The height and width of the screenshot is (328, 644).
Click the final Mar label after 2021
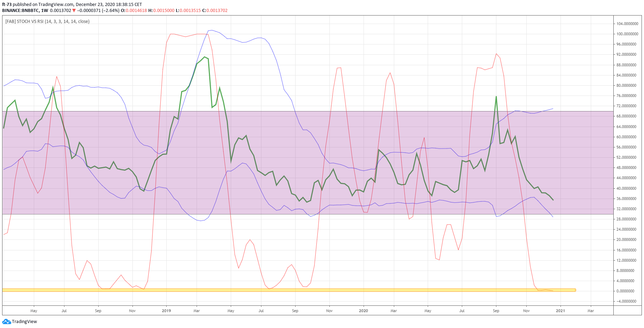(591, 311)
